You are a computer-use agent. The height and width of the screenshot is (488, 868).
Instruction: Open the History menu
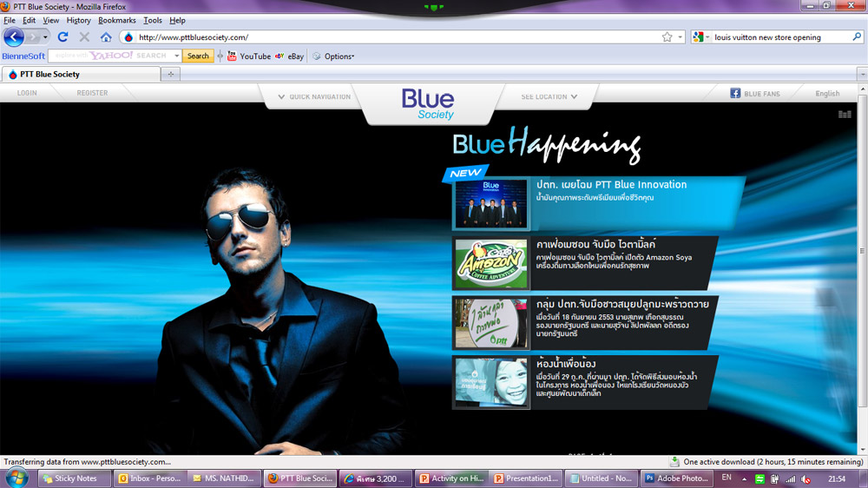[79, 21]
